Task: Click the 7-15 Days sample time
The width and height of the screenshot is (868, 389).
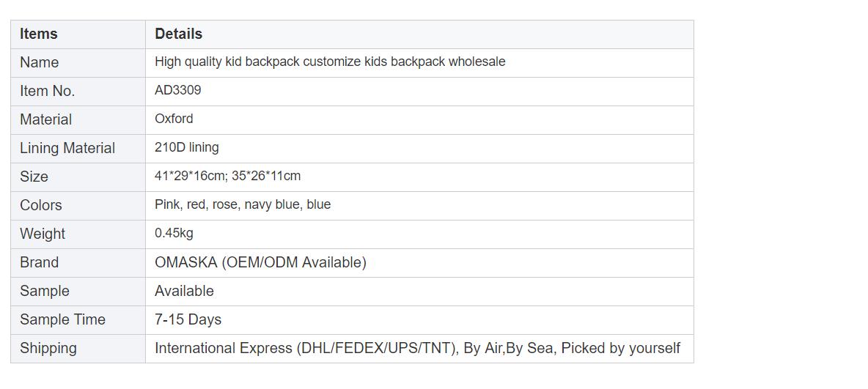Action: (188, 320)
